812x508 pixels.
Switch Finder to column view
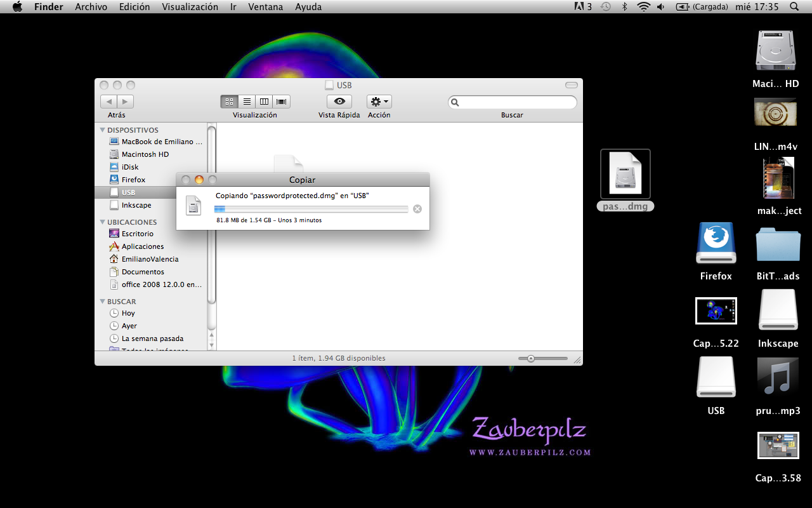pyautogui.click(x=264, y=102)
